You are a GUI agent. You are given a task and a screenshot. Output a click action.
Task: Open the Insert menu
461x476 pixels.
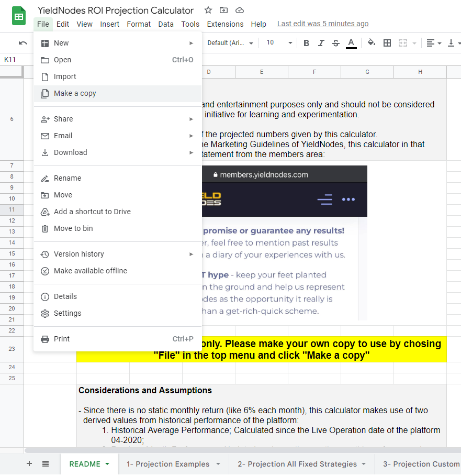[x=109, y=24]
